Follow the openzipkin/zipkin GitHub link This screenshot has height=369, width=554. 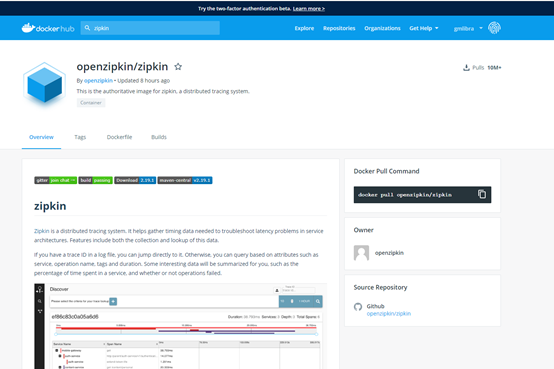point(389,314)
